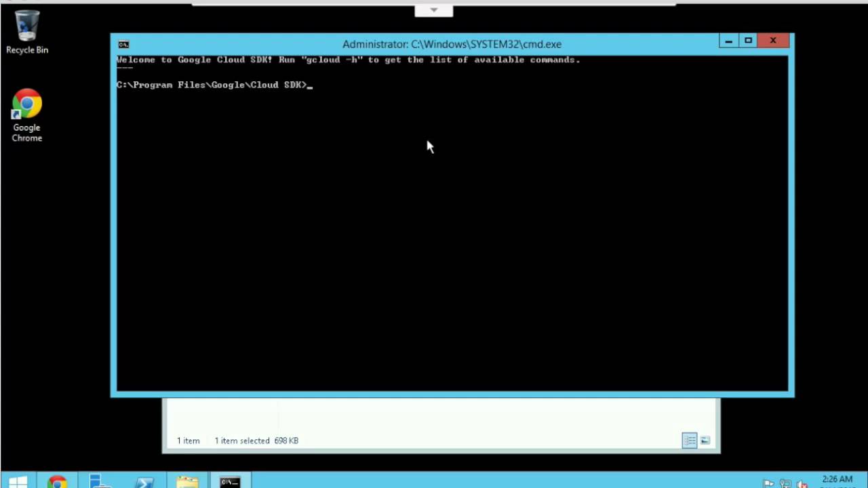The height and width of the screenshot is (488, 868).
Task: Click the Cloud SDK command prompt line
Action: [214, 85]
